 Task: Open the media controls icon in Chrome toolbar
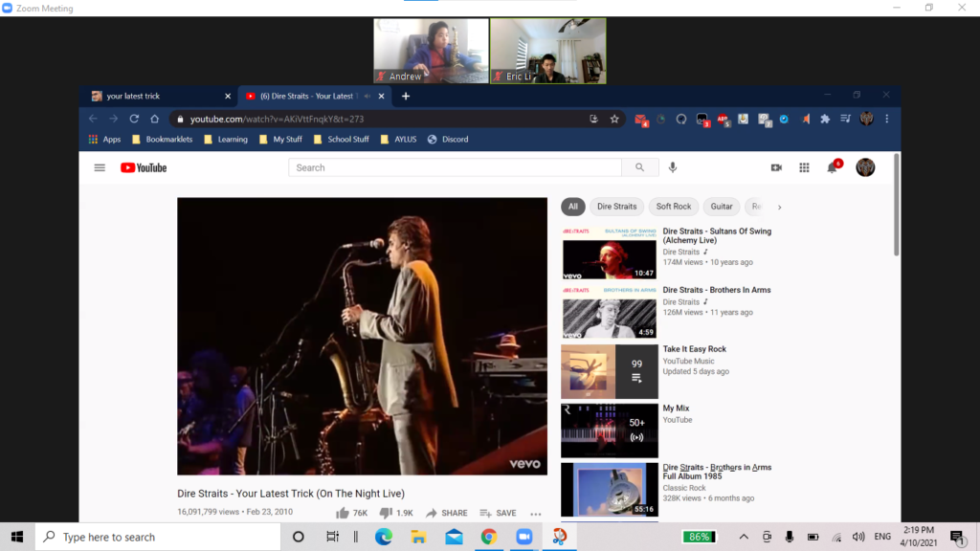point(846,119)
